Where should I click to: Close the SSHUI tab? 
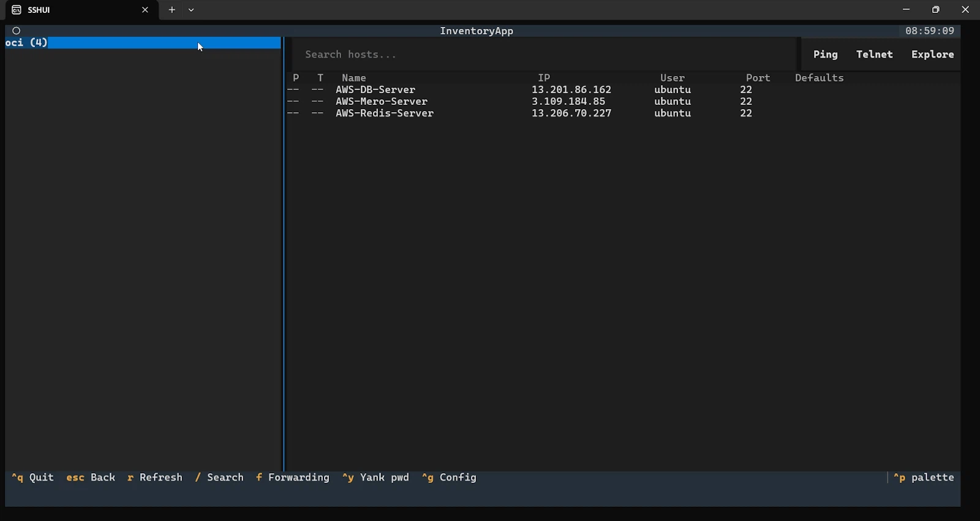click(145, 10)
